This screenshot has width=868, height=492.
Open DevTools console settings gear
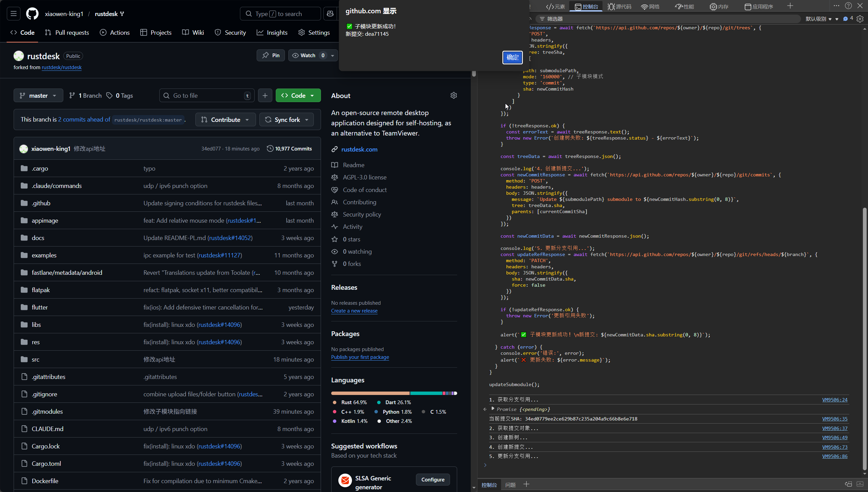click(x=860, y=19)
